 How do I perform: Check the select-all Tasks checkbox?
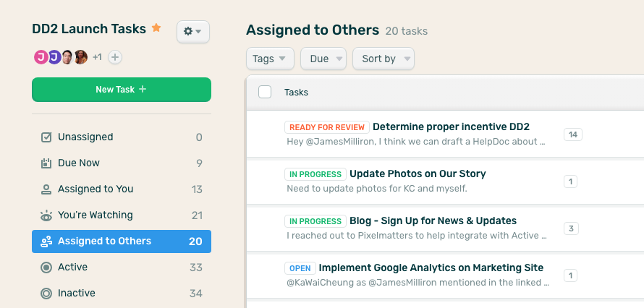265,92
